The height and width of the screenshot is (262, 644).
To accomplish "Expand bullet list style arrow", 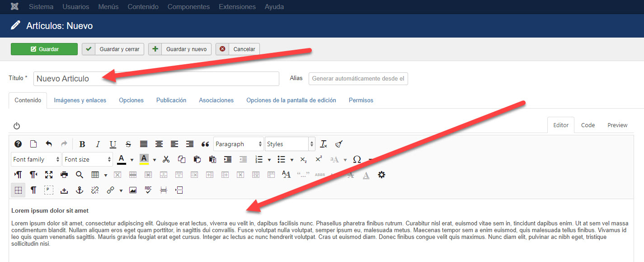I will point(292,160).
